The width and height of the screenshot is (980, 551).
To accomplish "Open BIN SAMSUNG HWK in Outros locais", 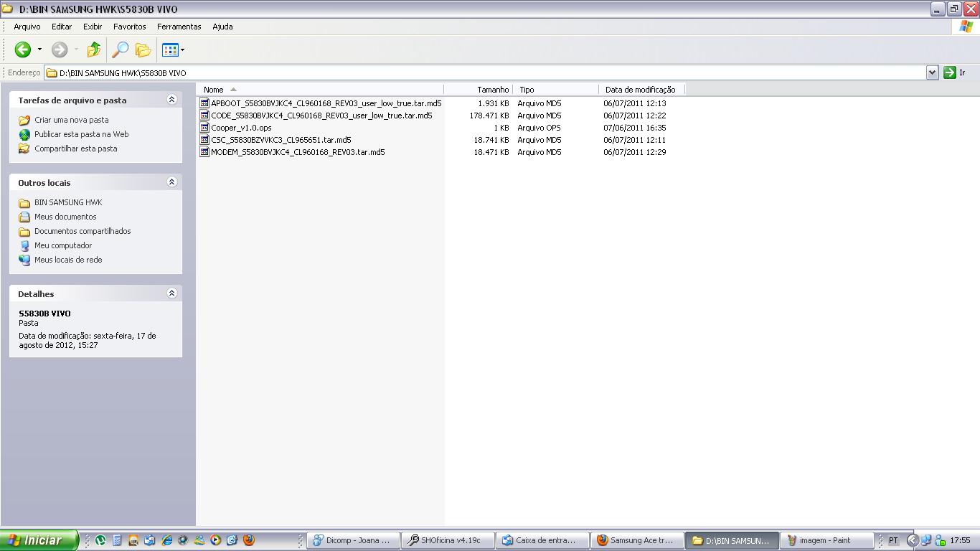I will click(x=68, y=202).
